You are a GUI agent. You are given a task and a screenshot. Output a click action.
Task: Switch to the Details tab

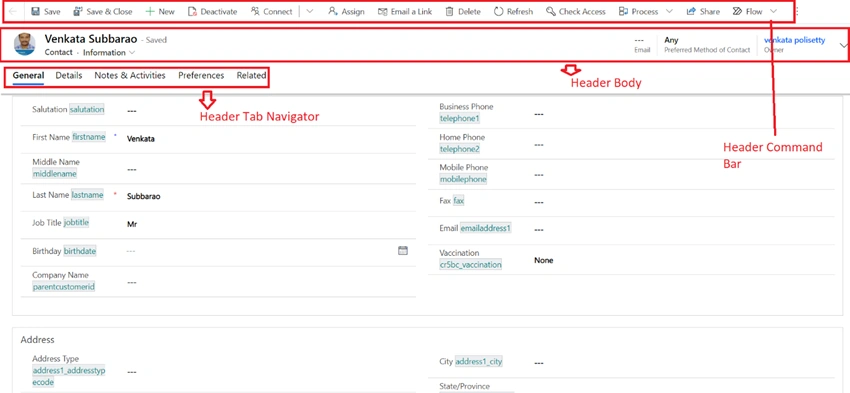tap(69, 76)
